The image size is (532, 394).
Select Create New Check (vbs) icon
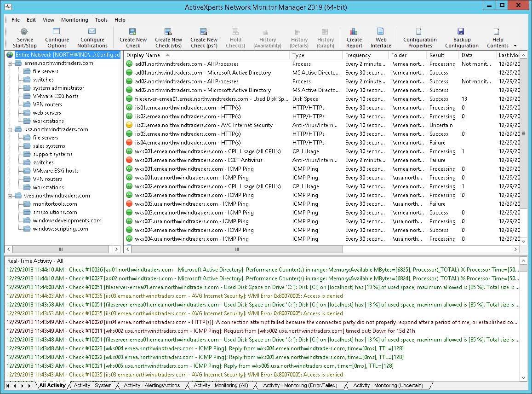click(168, 36)
